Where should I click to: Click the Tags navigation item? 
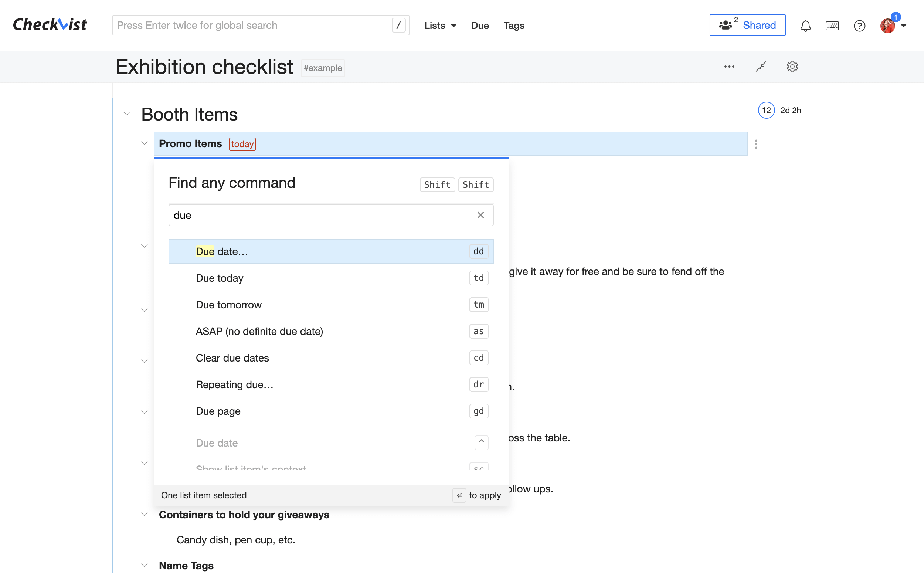coord(514,25)
